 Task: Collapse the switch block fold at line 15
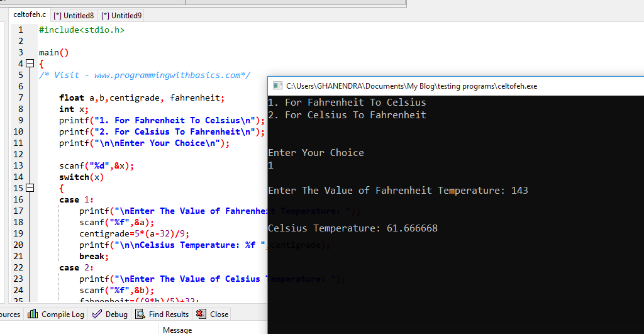30,187
